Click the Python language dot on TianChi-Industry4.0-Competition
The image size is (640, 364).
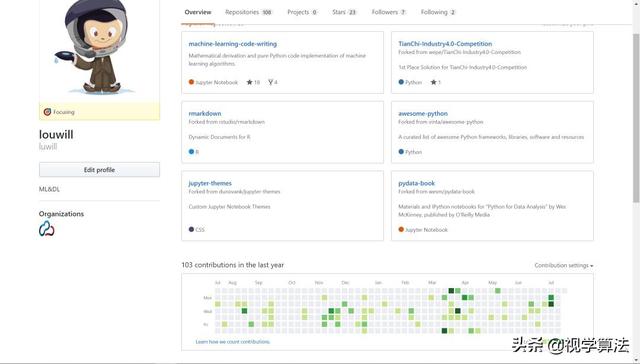[401, 82]
